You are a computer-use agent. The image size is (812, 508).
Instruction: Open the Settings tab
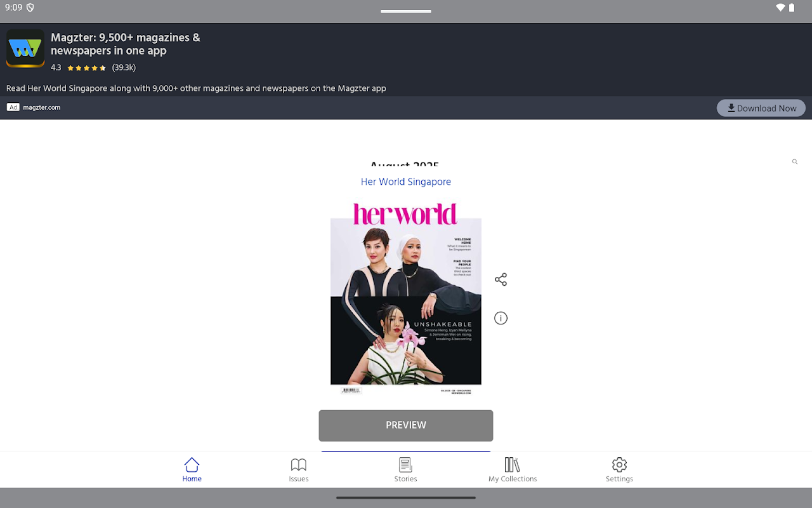tap(619, 470)
